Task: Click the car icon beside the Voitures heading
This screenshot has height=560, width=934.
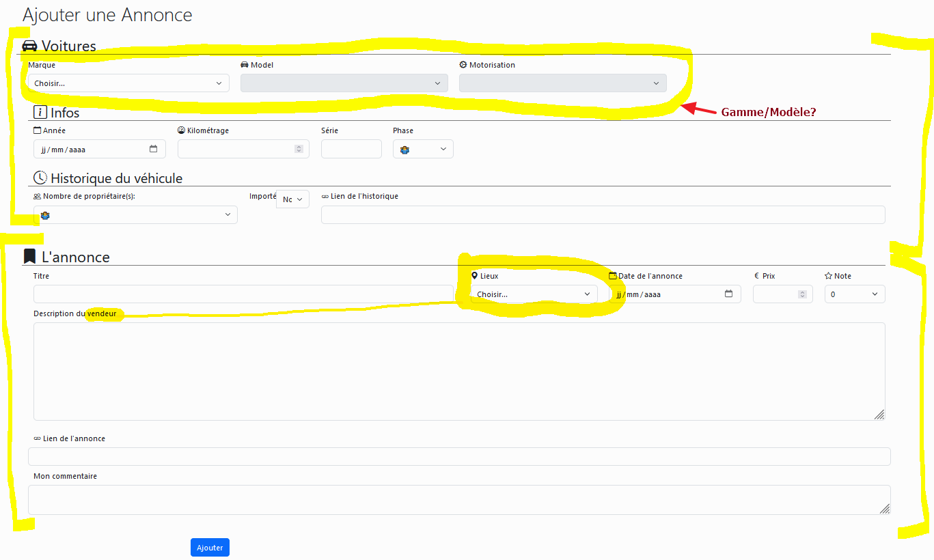Action: click(29, 46)
